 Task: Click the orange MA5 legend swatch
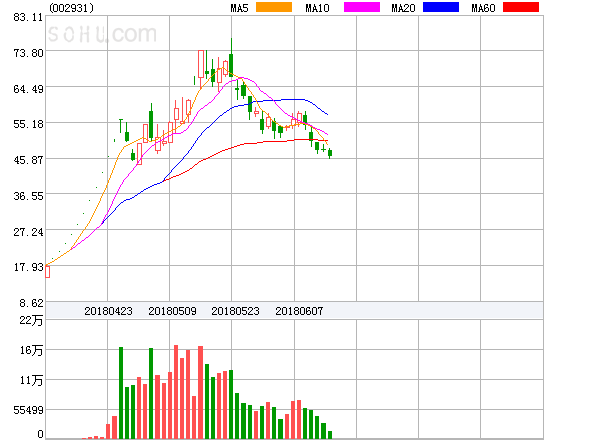pos(274,7)
